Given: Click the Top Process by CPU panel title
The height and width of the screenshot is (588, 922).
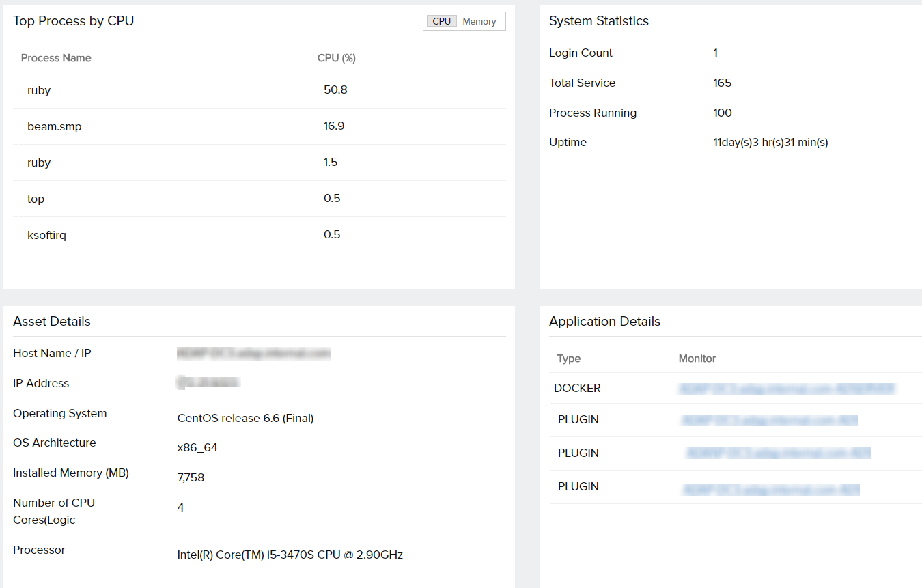Looking at the screenshot, I should coord(73,21).
